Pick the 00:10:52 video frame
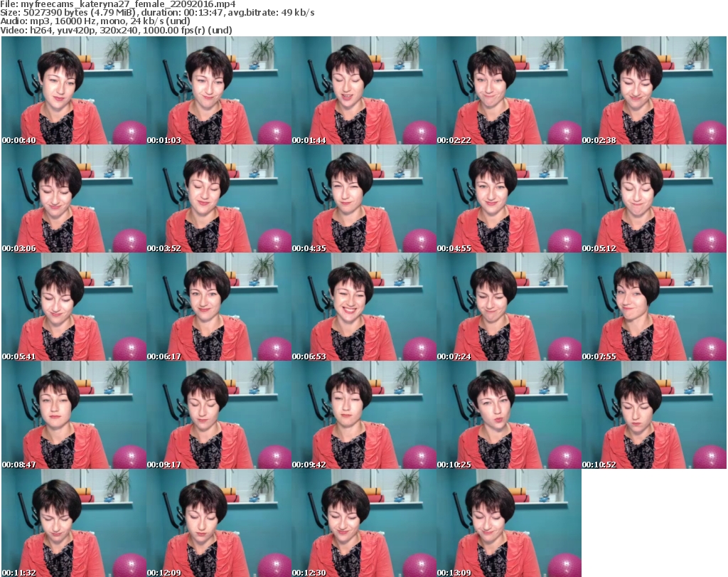Screen dimensions: 728x577 pos(654,415)
